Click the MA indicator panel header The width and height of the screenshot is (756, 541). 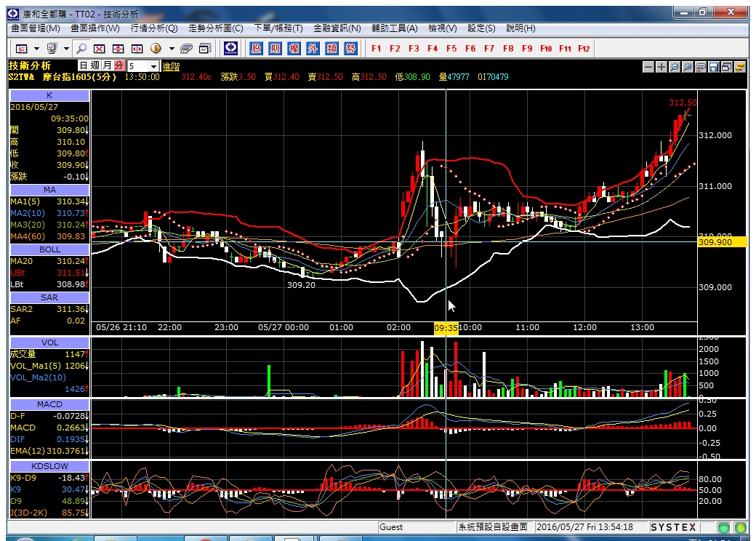pyautogui.click(x=49, y=190)
